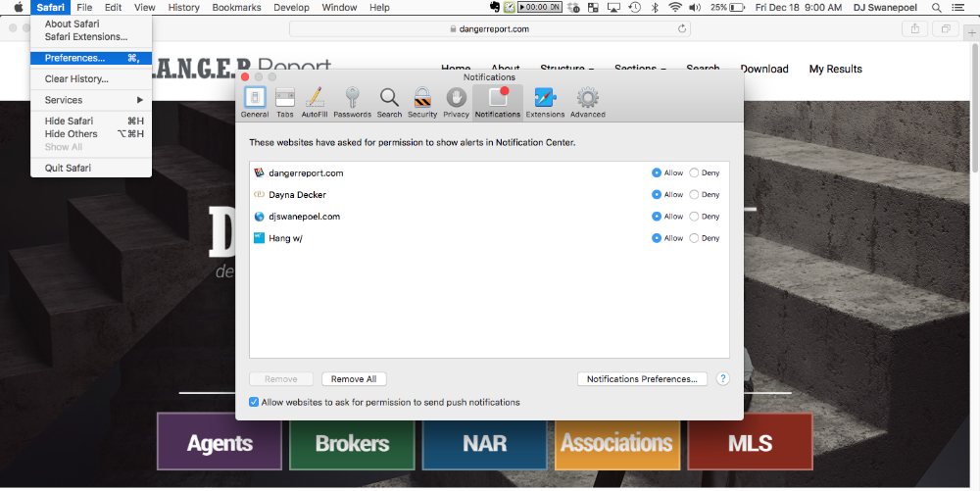Select the Passwords key icon
The height and width of the screenshot is (491, 980).
pos(352,102)
